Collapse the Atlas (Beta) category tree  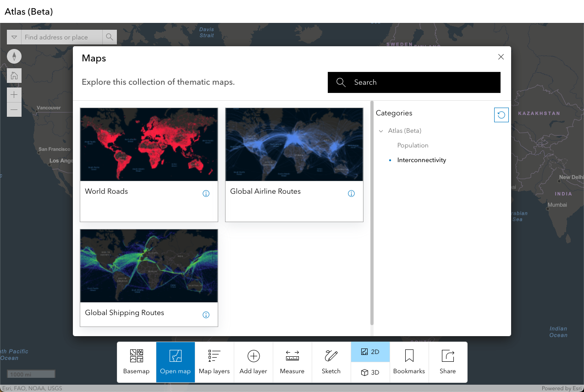381,131
